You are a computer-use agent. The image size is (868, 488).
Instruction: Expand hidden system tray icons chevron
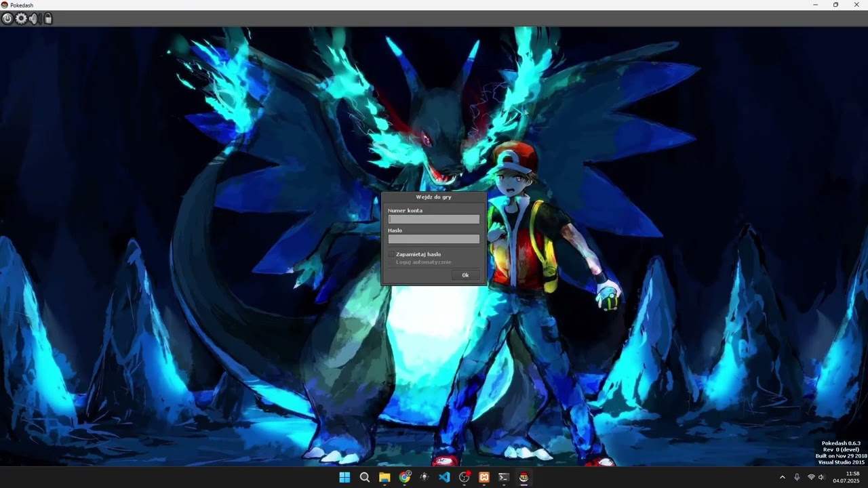point(782,477)
